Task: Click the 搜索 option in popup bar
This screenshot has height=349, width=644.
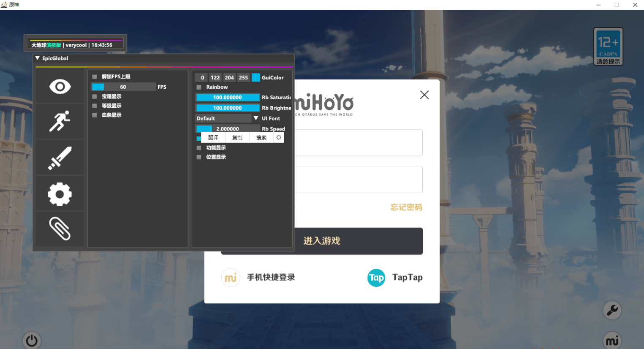Action: (x=261, y=137)
